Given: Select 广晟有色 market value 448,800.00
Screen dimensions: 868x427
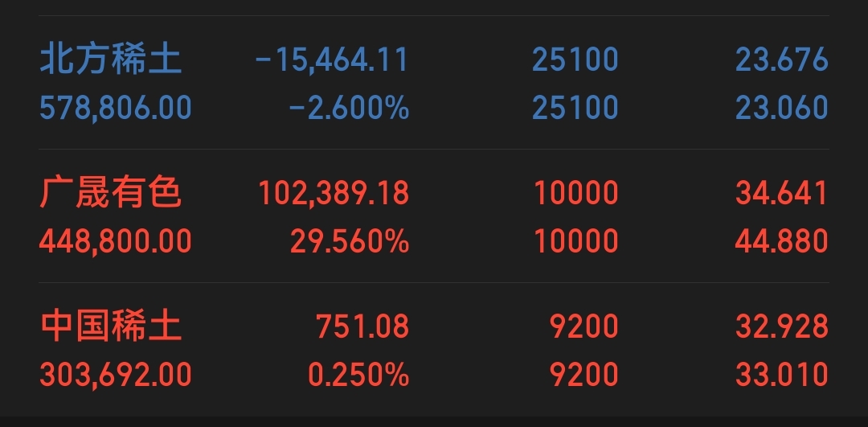Looking at the screenshot, I should [115, 241].
